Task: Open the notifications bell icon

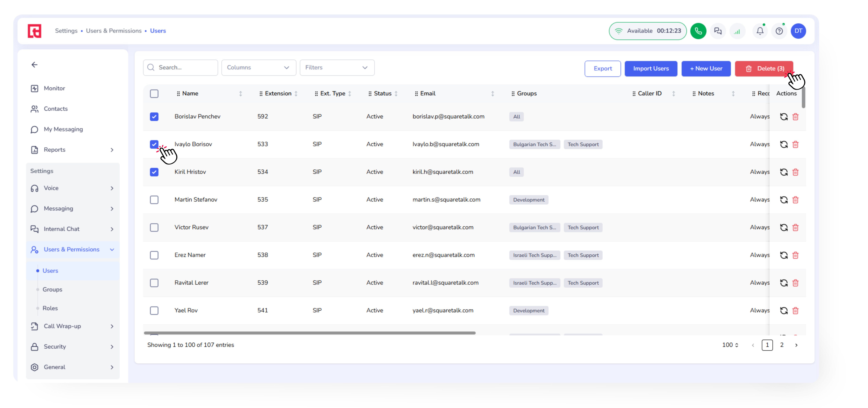Action: click(x=760, y=31)
